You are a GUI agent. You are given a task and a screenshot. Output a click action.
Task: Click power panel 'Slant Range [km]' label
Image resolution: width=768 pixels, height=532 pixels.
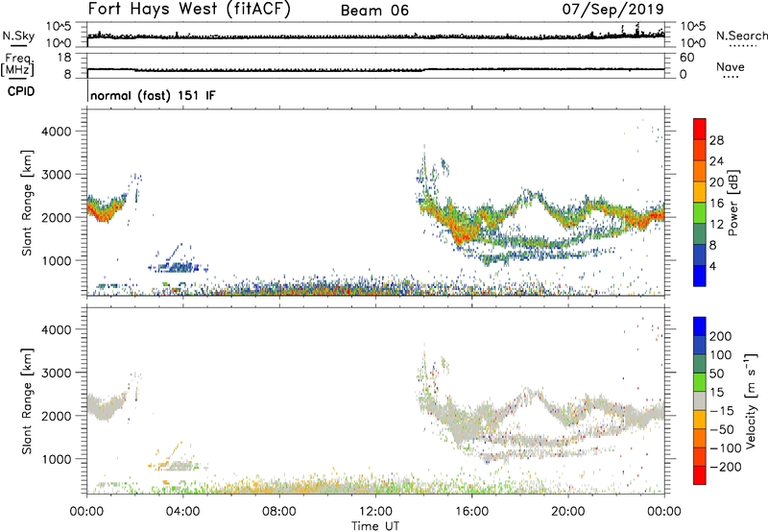tap(27, 203)
